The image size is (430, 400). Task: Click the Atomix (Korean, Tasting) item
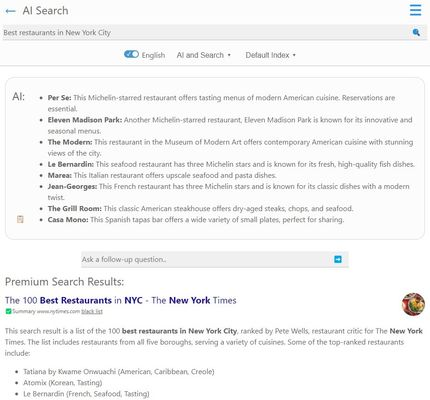63,383
